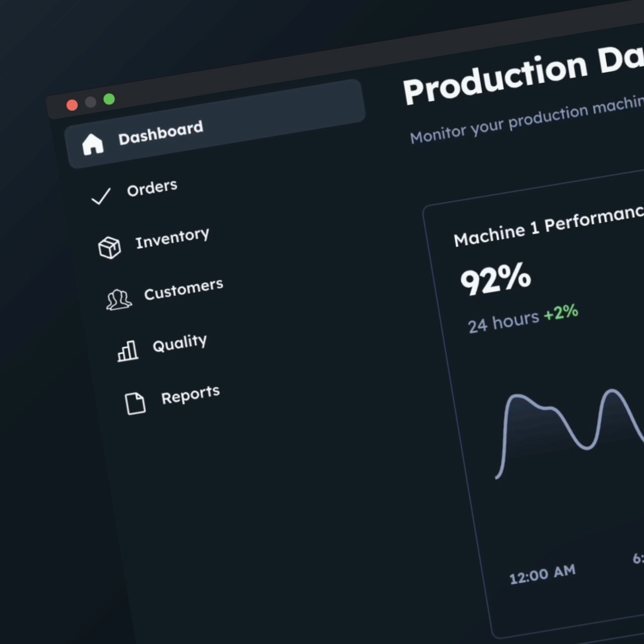This screenshot has height=644, width=644.
Task: Click the red close window button
Action: click(72, 105)
